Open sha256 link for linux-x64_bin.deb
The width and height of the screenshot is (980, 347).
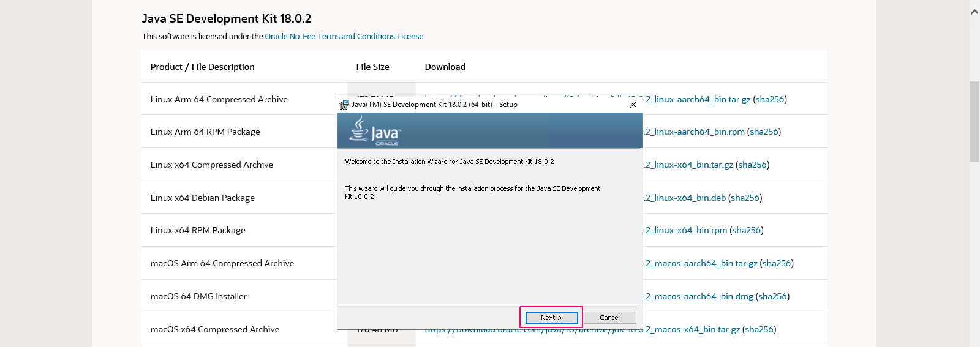tap(745, 198)
